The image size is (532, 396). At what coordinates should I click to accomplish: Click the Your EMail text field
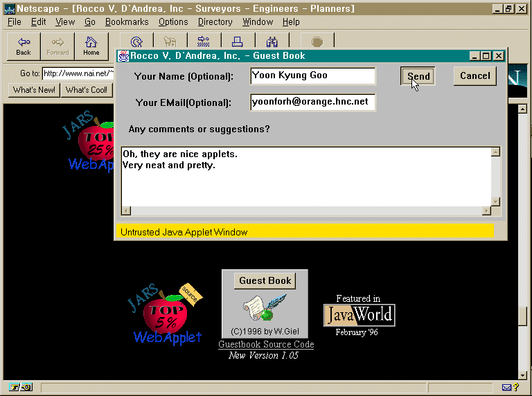pos(313,102)
